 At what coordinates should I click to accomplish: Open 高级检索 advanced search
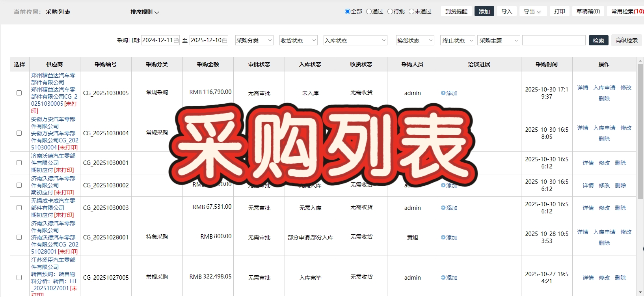[x=626, y=40]
